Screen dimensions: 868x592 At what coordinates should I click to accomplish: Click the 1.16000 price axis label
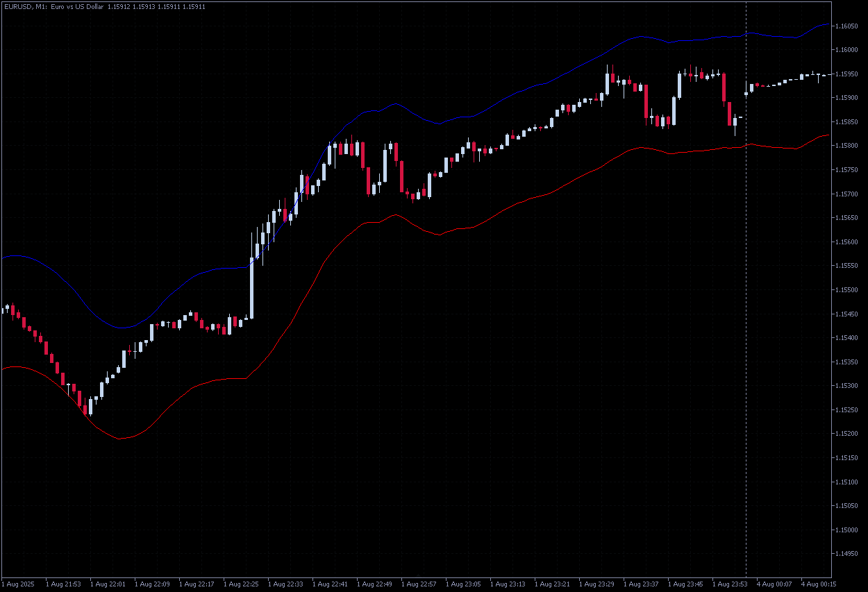tap(849, 50)
